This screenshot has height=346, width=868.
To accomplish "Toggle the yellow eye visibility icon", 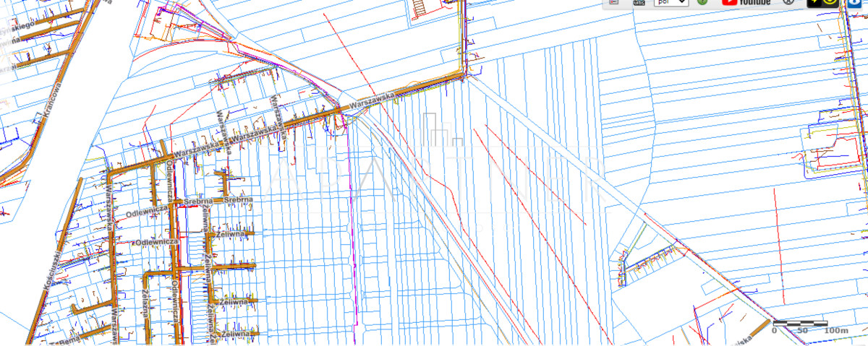I will (x=830, y=2).
